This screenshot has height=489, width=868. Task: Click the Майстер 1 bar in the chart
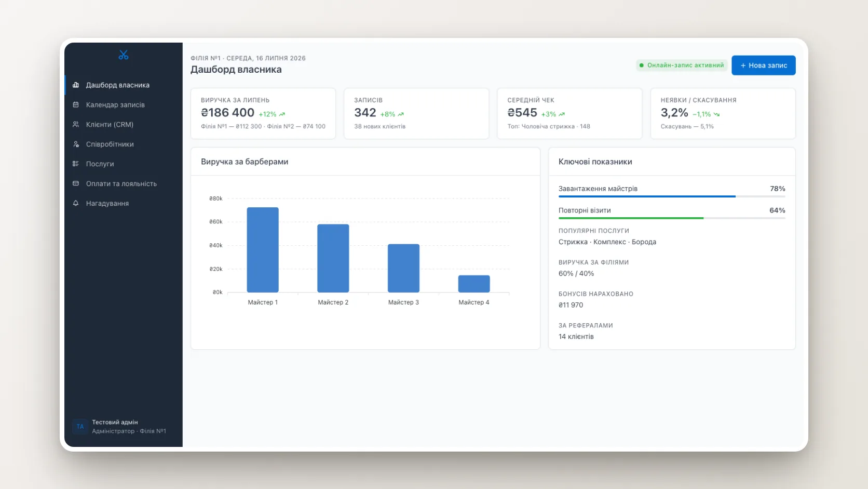263,250
